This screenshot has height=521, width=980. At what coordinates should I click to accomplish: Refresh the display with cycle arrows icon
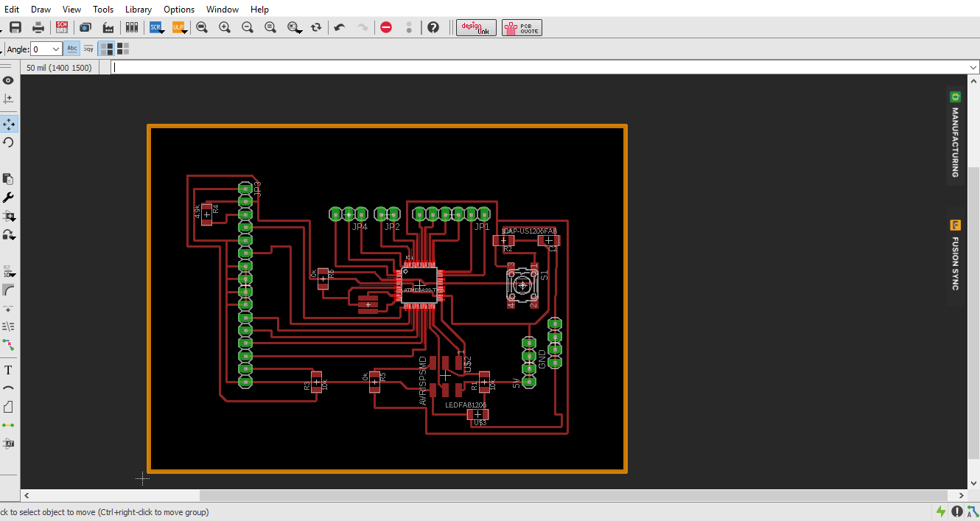tap(316, 27)
